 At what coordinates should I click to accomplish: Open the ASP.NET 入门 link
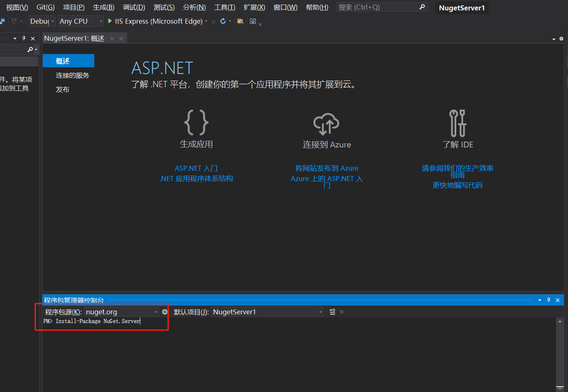click(196, 168)
